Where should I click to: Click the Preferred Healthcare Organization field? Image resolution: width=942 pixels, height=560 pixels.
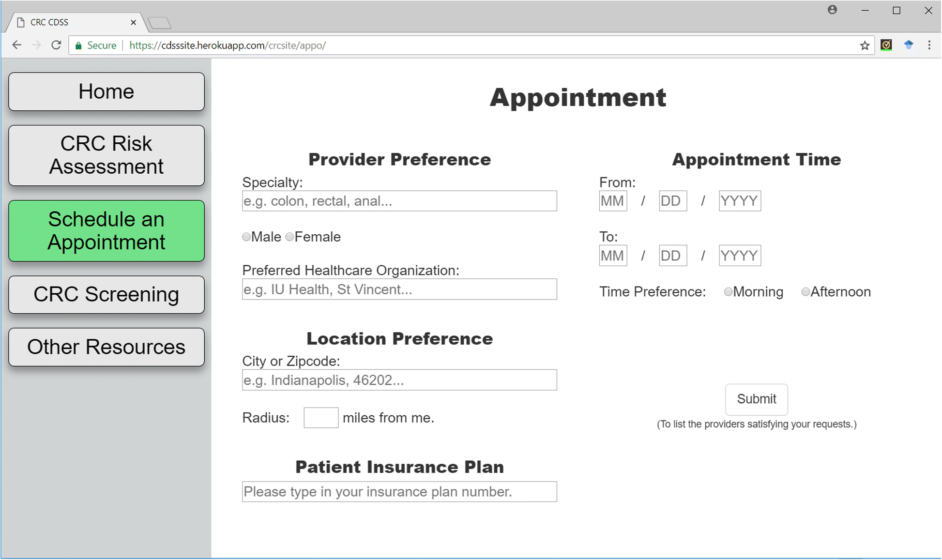click(x=400, y=288)
